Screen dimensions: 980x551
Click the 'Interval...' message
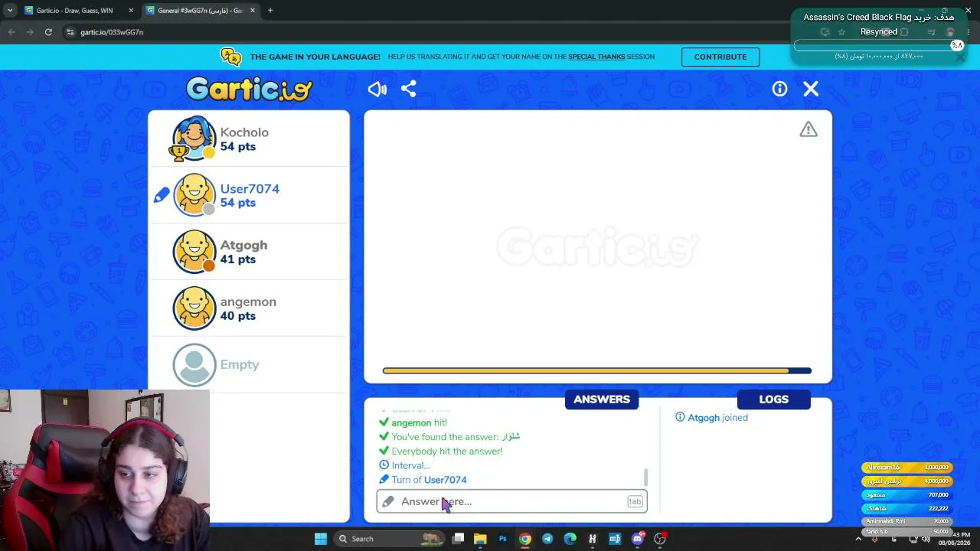410,465
